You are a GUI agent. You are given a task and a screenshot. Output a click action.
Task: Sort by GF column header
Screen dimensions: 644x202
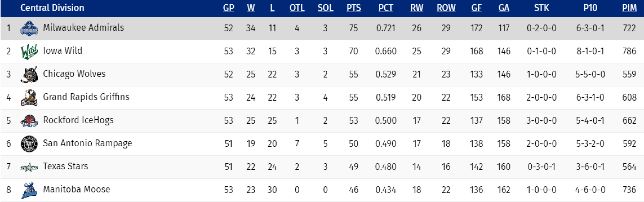pos(476,8)
